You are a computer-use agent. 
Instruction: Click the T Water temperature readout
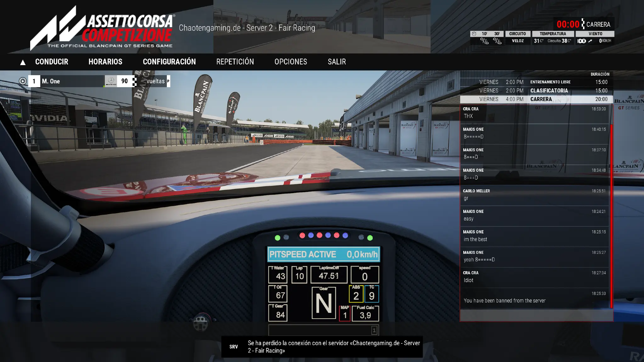coord(278,275)
